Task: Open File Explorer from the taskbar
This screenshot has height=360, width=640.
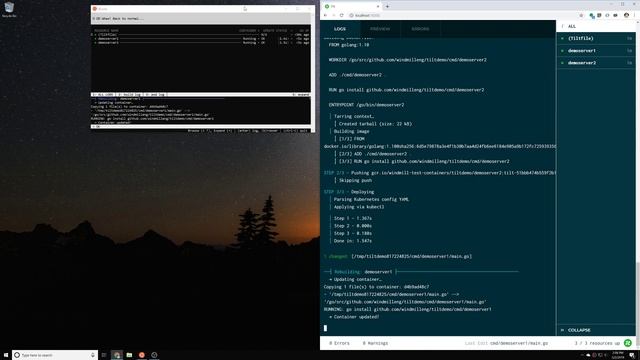Action: pos(129,355)
